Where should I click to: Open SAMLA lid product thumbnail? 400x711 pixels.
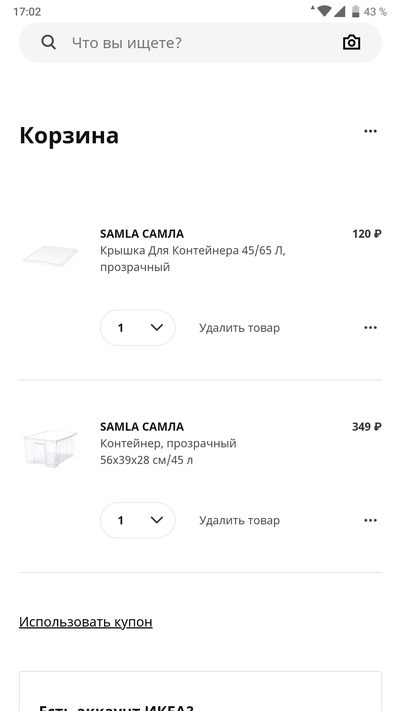(x=50, y=255)
